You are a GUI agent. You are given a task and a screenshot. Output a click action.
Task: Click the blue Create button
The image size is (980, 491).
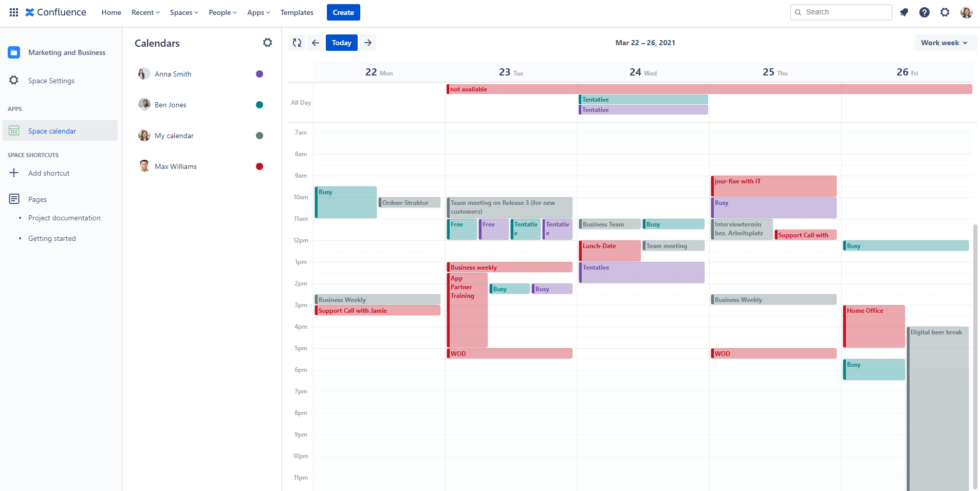tap(343, 12)
